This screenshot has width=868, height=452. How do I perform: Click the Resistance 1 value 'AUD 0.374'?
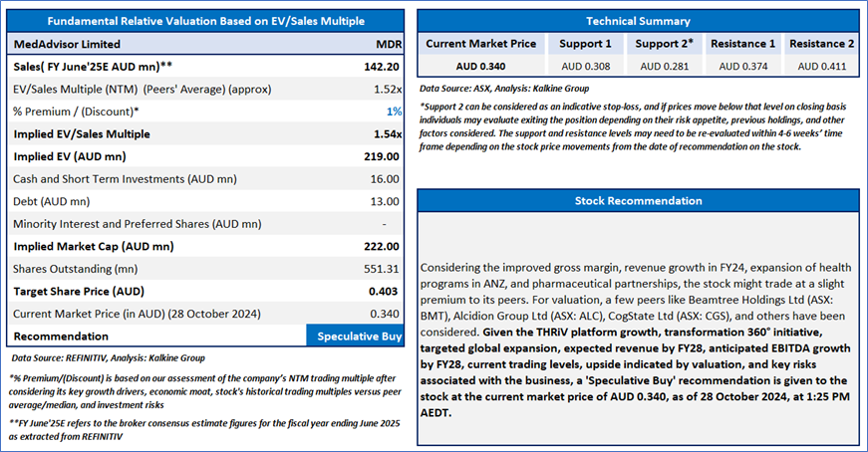(742, 67)
